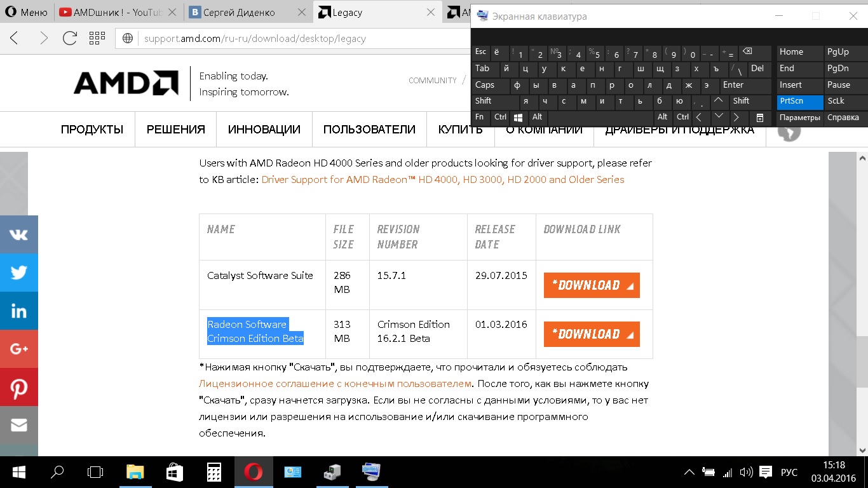Check the battery icon in the tray
Image resolution: width=868 pixels, height=488 pixels.
point(709,472)
